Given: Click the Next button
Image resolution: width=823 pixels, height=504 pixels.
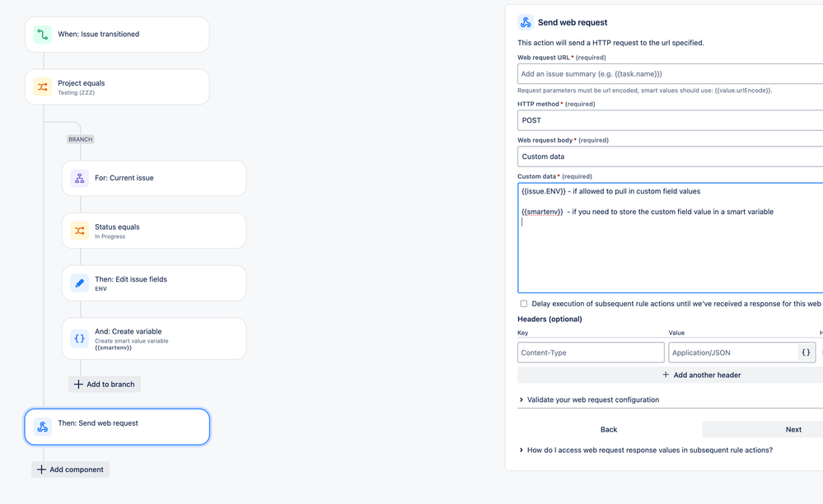Looking at the screenshot, I should [x=793, y=429].
